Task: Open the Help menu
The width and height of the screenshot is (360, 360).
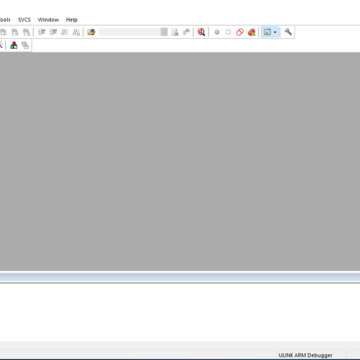Action: [x=71, y=20]
